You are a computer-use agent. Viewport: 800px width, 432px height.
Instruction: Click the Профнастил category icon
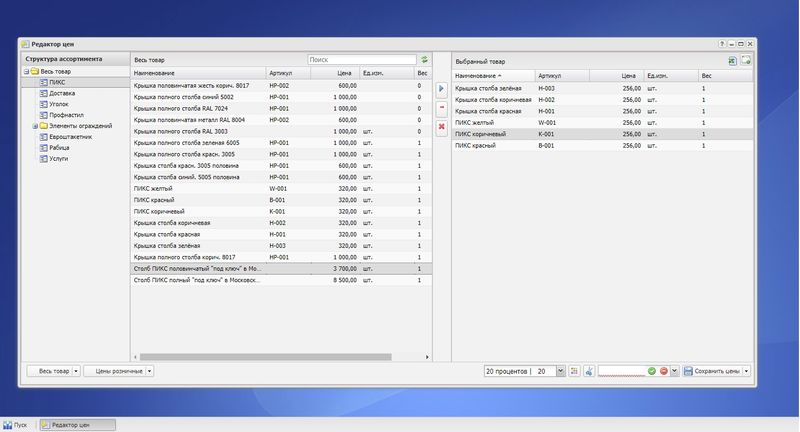[x=44, y=115]
